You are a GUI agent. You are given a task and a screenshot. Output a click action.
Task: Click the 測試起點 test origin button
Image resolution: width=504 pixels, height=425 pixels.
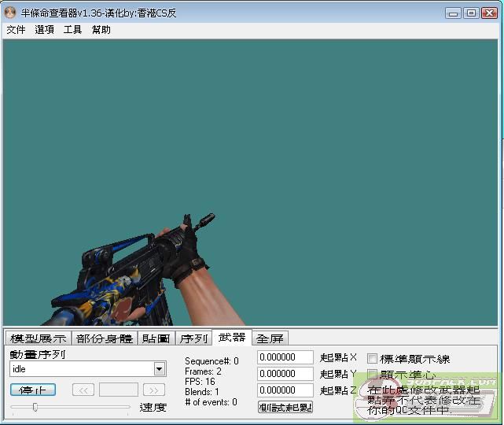point(285,407)
